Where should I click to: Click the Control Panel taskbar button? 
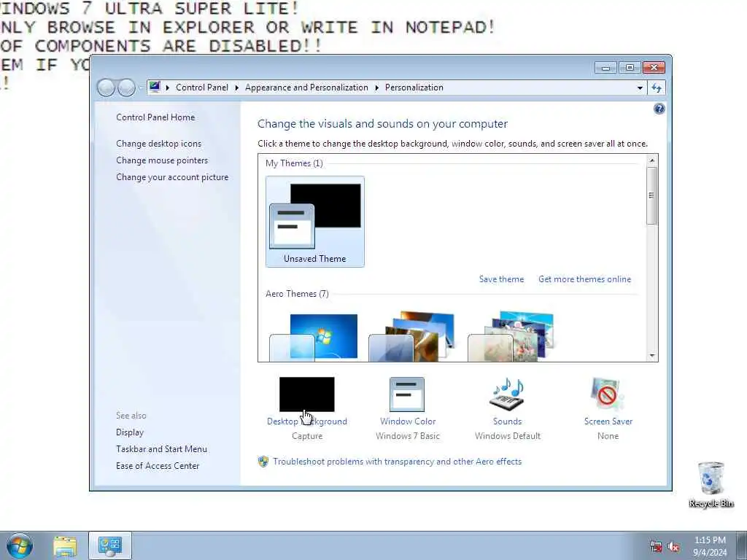pos(110,545)
